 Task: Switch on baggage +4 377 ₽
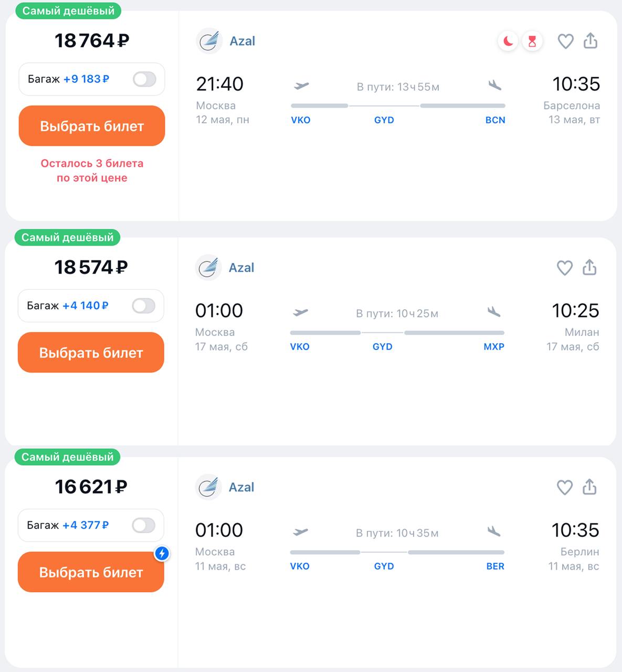(x=143, y=525)
